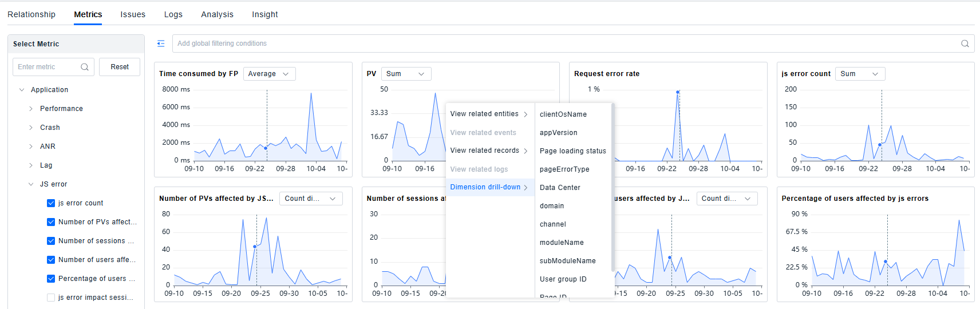Enable js error impact sessions checkbox
Screen dimensions: 980x309
coord(51,298)
